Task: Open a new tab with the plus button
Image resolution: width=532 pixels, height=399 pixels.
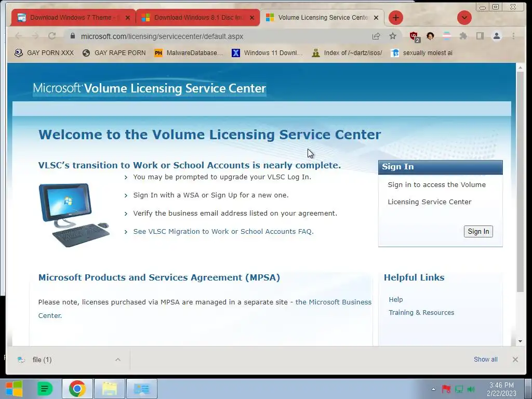Action: (395, 18)
